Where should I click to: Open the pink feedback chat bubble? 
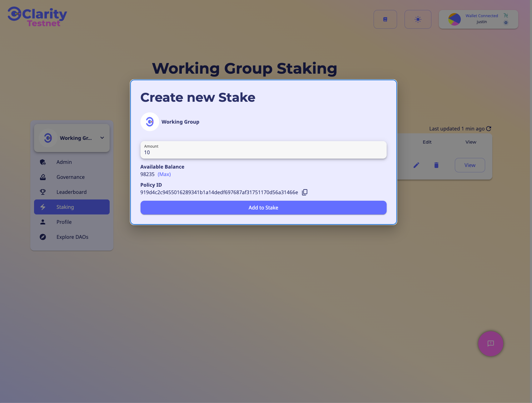pos(490,343)
